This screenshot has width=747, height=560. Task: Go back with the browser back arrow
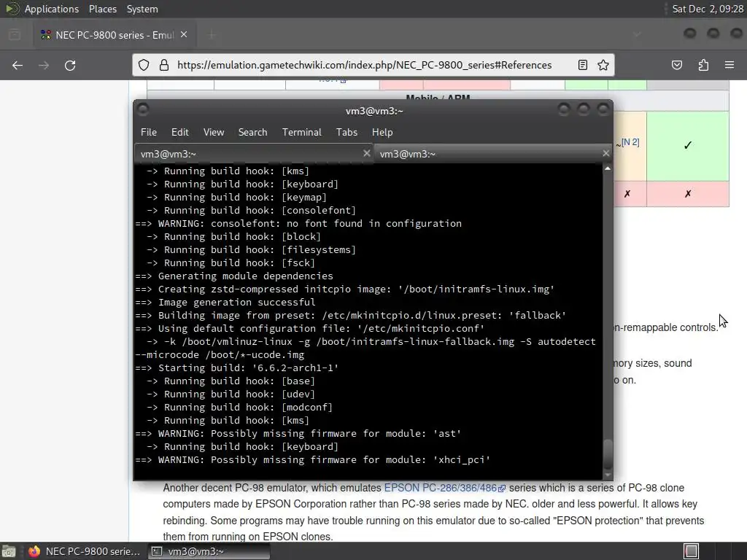pos(18,65)
